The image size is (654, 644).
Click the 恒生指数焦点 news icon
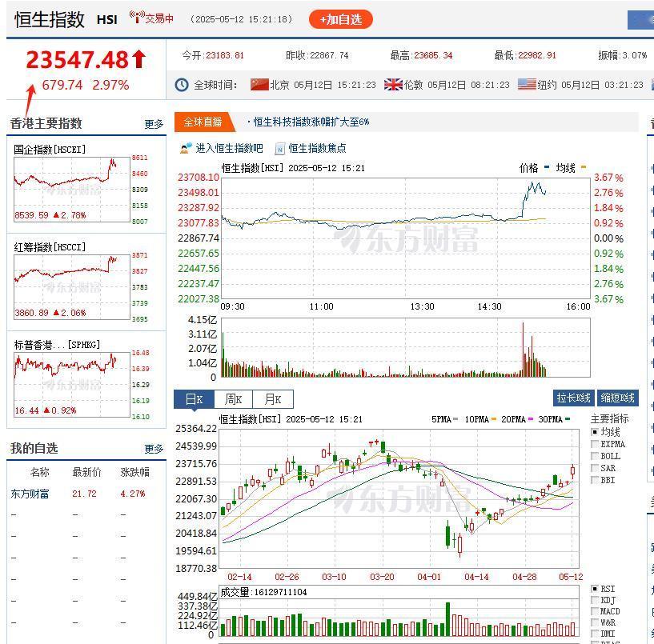(280, 149)
